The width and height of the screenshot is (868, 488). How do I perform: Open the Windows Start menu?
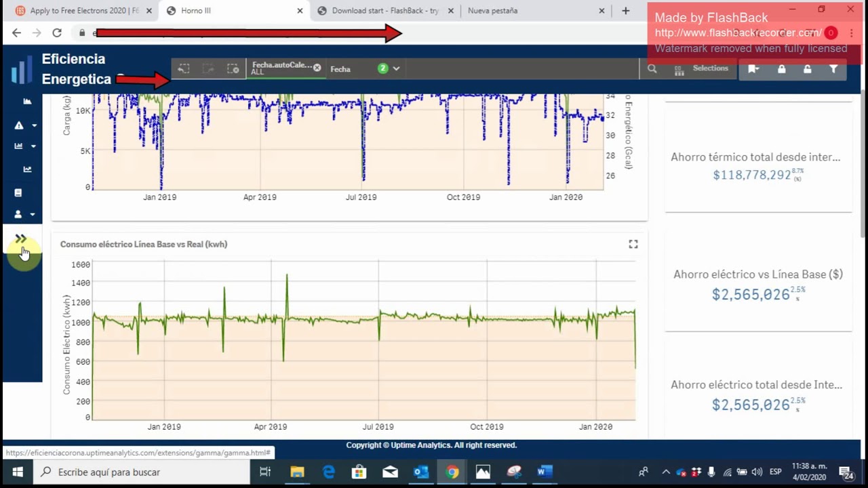coord(17,472)
